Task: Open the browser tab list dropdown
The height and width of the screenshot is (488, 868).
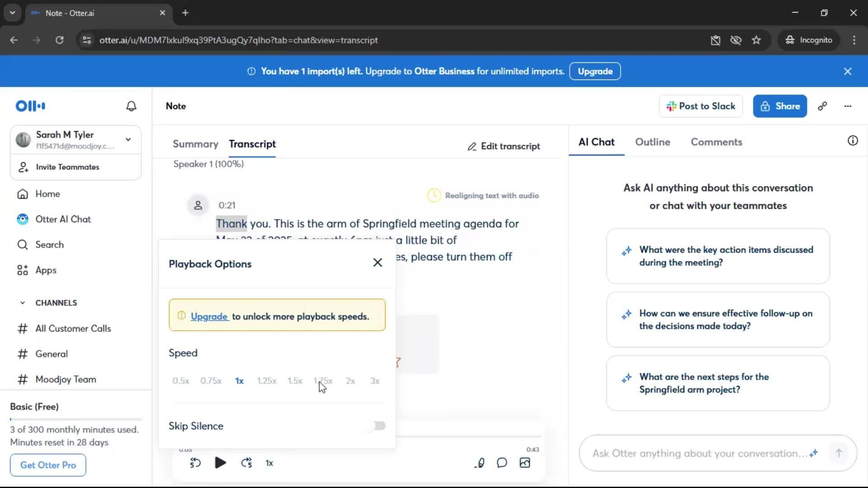Action: tap(12, 13)
